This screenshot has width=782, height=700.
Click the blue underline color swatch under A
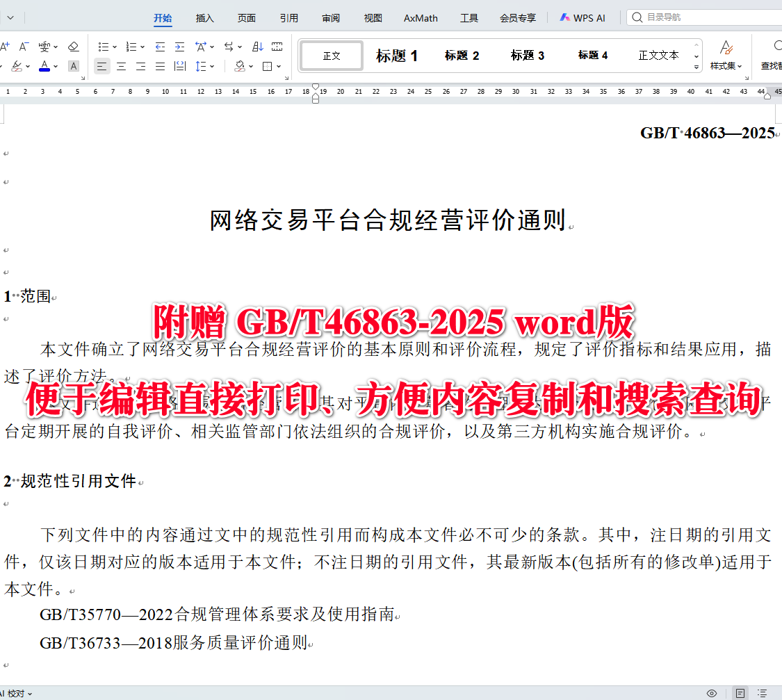[44, 70]
